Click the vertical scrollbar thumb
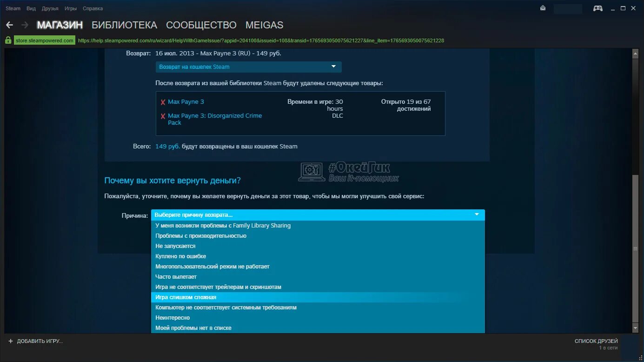 (x=636, y=249)
